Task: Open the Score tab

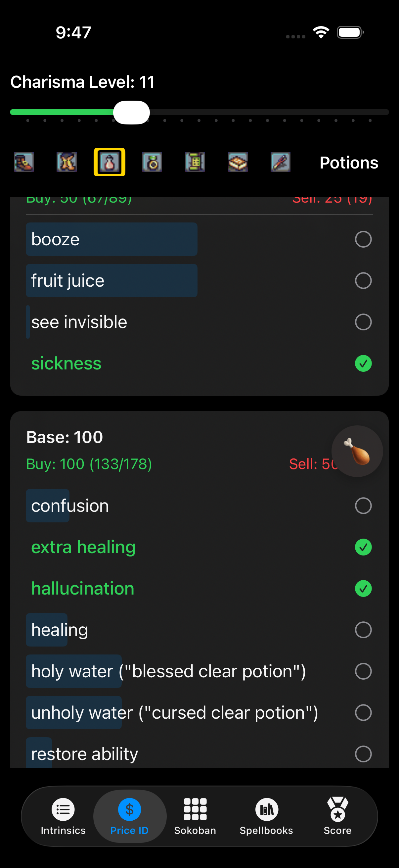Action: click(337, 817)
